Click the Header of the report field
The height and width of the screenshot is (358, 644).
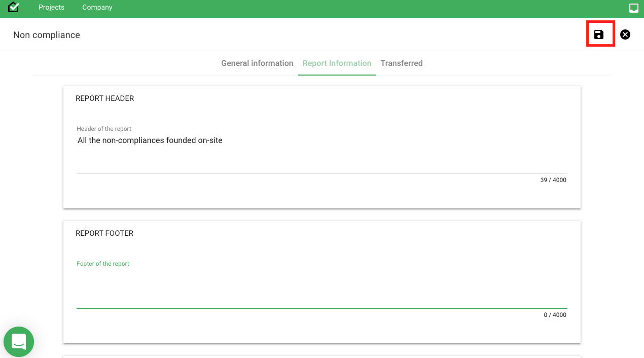pyautogui.click(x=322, y=154)
